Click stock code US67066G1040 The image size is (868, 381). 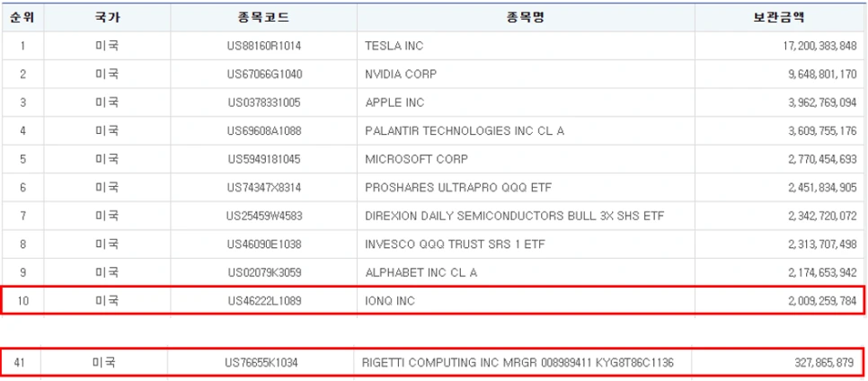(x=264, y=75)
